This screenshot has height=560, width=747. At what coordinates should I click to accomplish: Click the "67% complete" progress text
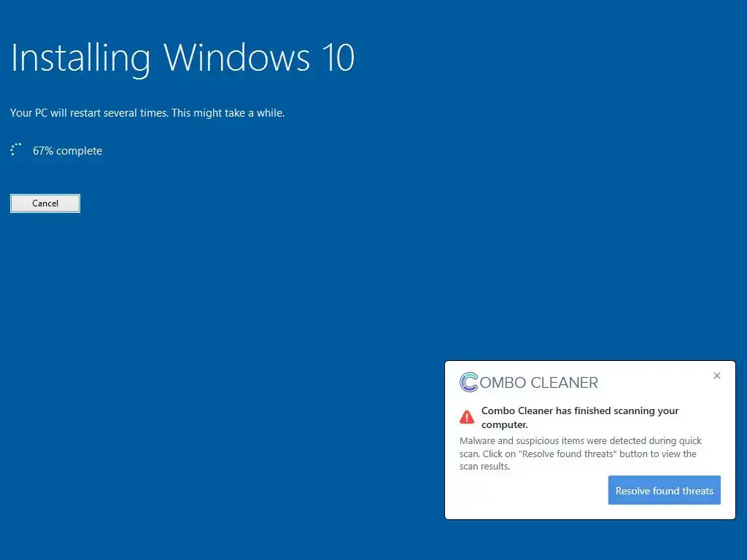67,151
